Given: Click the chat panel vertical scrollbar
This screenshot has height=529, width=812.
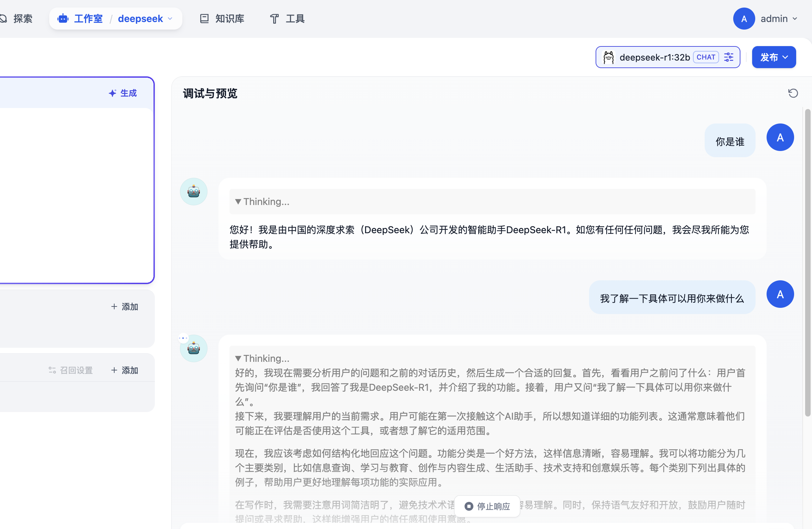Looking at the screenshot, I should point(808,263).
